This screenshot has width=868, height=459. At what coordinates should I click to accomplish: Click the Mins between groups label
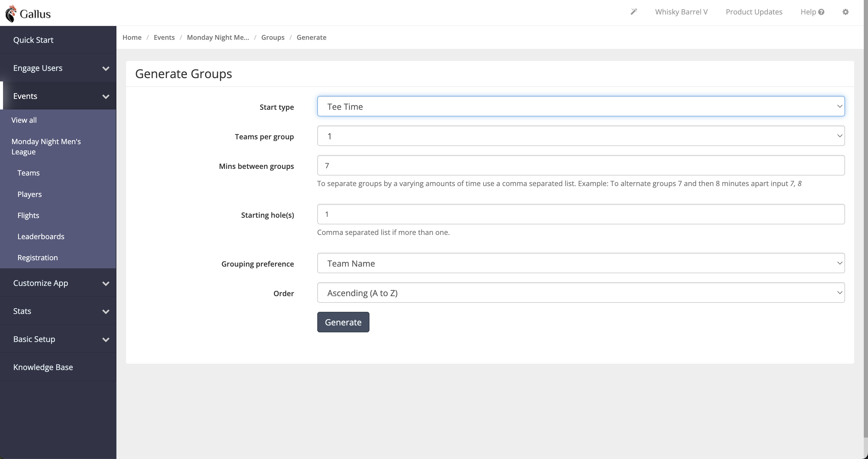point(256,166)
